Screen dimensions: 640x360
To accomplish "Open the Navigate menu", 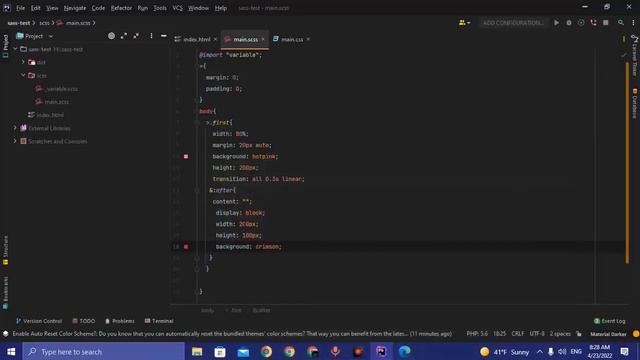I will 75,8.
